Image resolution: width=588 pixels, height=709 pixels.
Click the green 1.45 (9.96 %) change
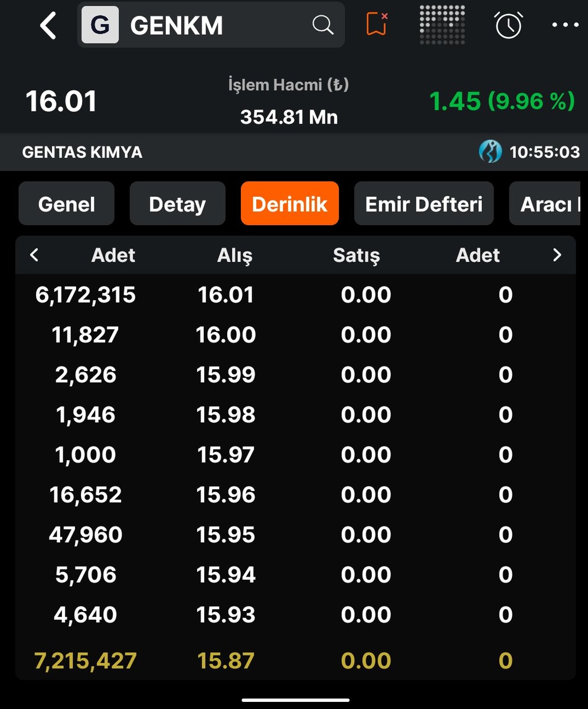[502, 101]
